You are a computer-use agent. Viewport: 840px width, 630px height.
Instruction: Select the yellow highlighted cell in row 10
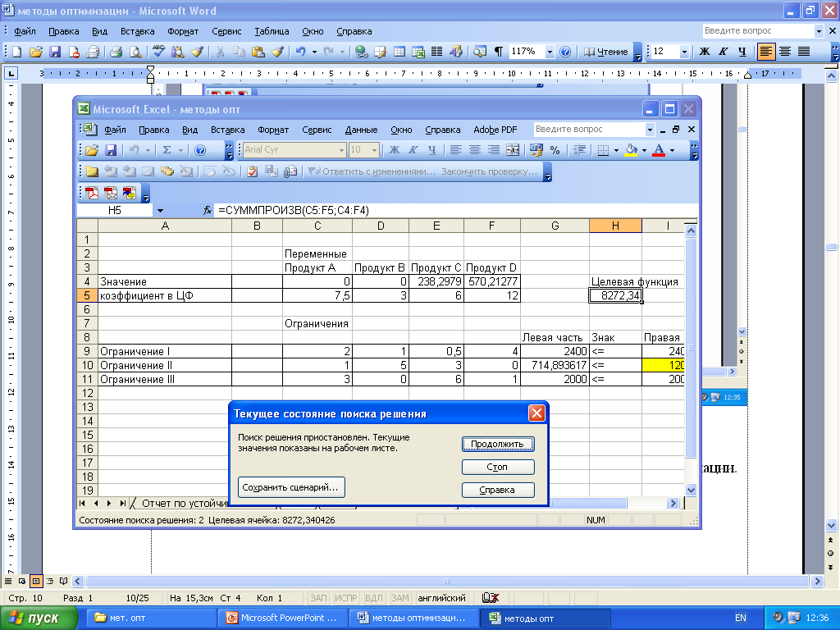pyautogui.click(x=663, y=365)
